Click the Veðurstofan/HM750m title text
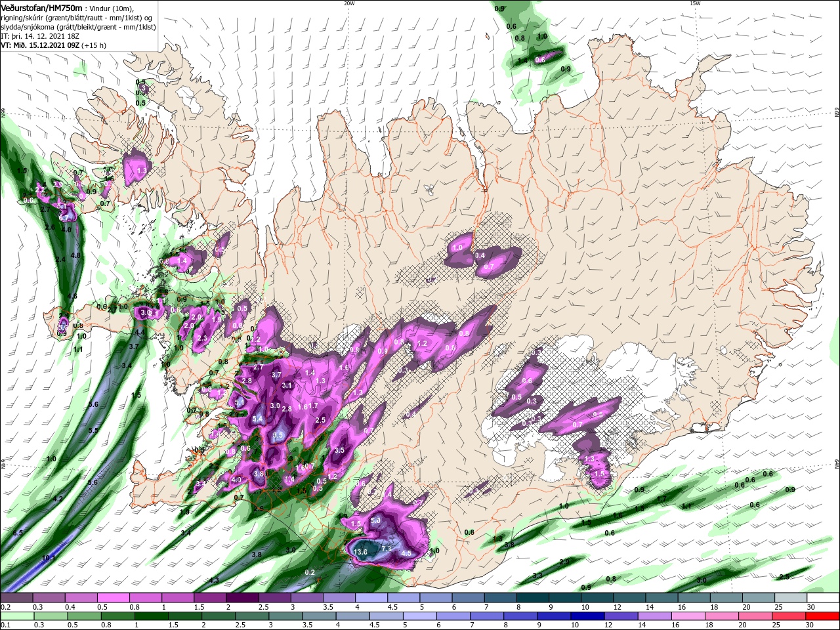Screen dimensions: 840x630 (x=41, y=8)
